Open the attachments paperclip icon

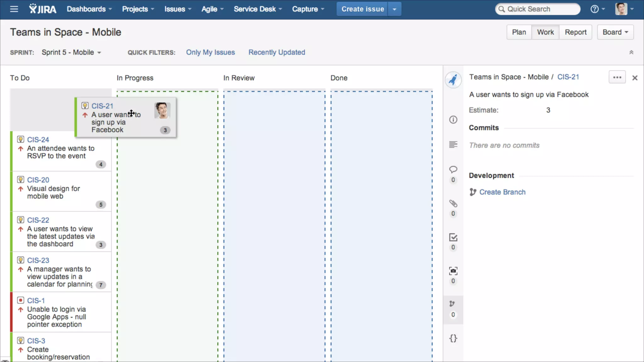click(x=453, y=204)
